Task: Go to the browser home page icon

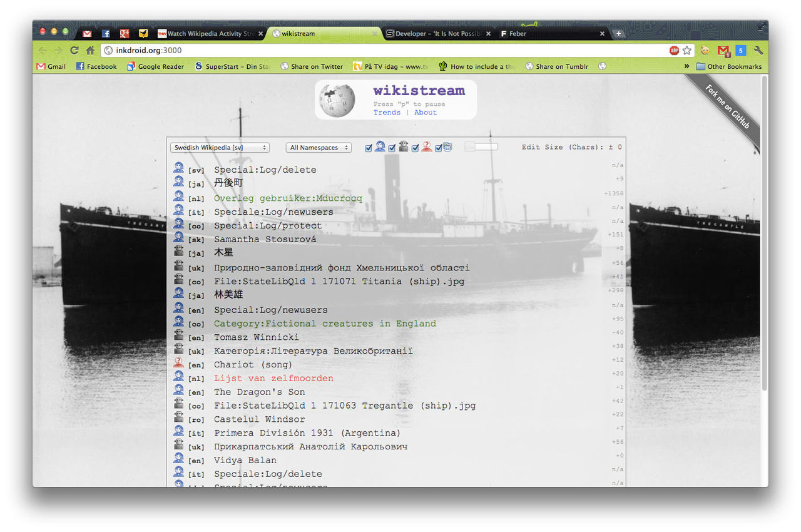Action: coord(90,51)
